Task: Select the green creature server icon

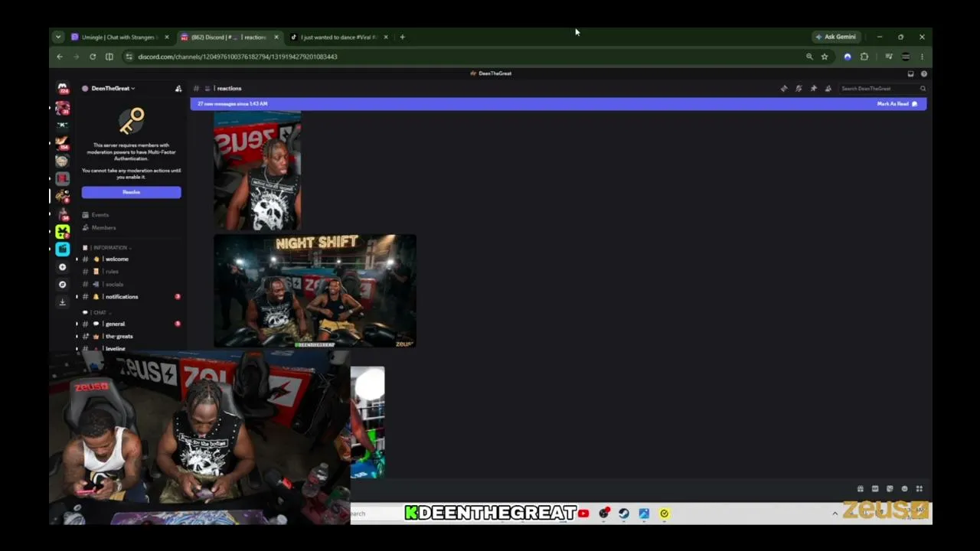Action: pyautogui.click(x=63, y=231)
